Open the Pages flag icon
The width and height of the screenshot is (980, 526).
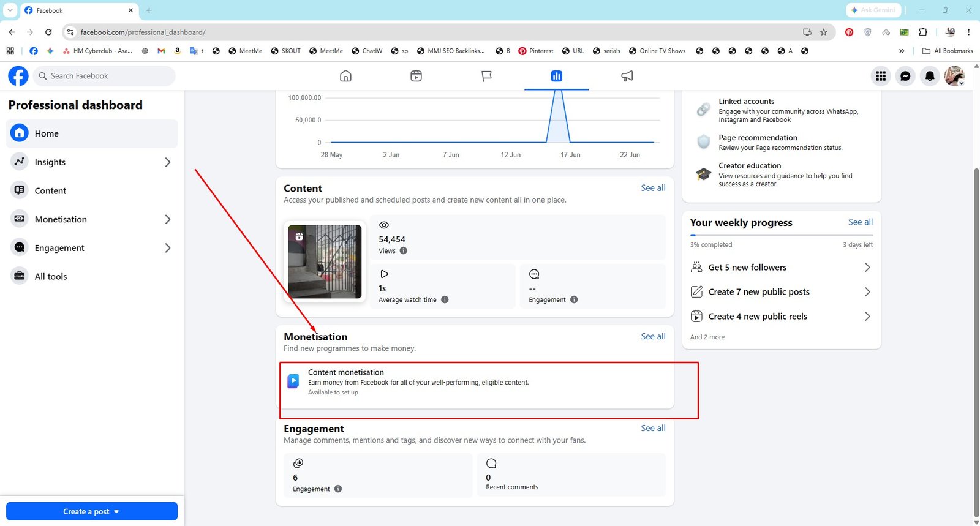click(x=486, y=76)
